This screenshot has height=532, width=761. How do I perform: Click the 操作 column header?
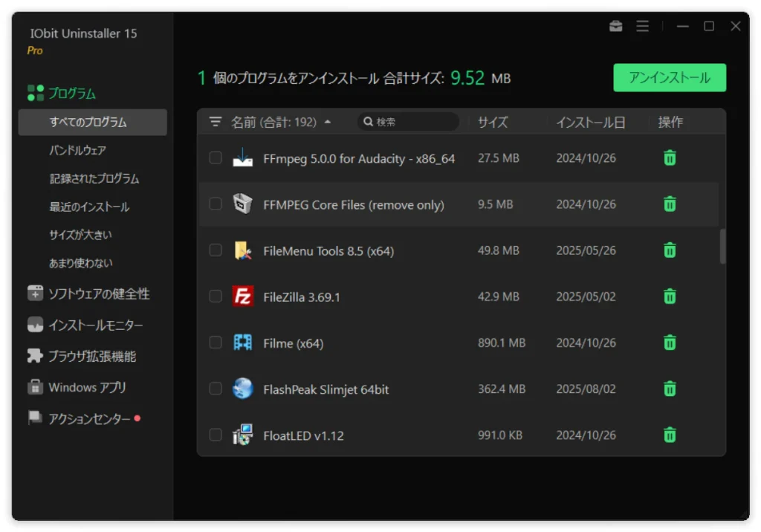coord(670,123)
